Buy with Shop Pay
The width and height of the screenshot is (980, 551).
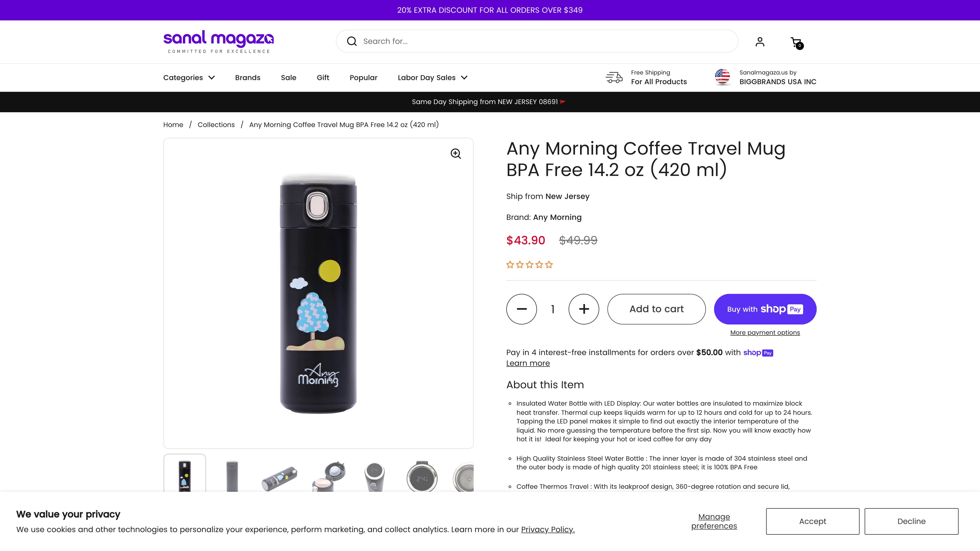pyautogui.click(x=765, y=309)
